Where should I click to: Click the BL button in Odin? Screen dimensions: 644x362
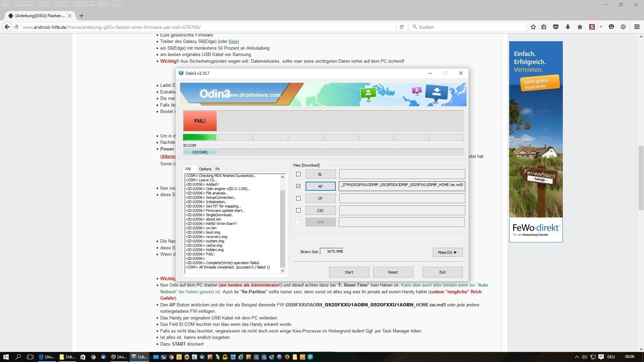coord(320,174)
